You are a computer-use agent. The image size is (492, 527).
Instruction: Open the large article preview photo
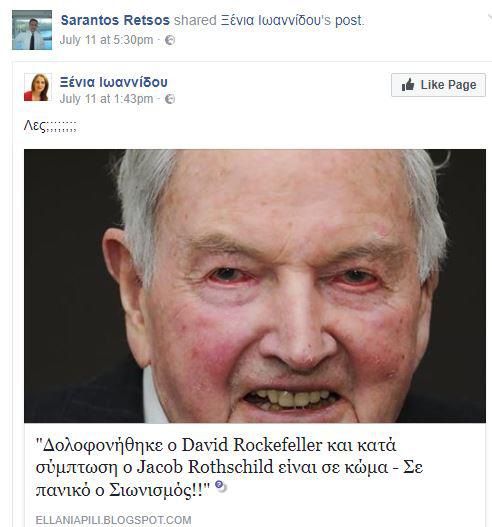coord(255,286)
